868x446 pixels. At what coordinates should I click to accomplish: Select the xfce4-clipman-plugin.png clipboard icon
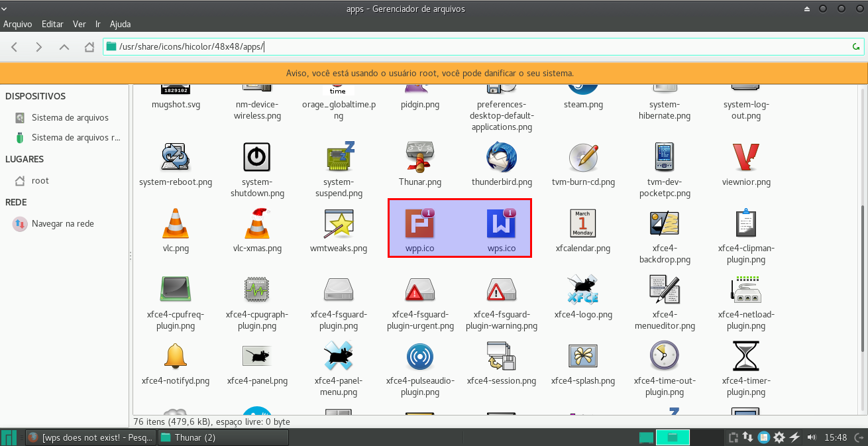[746, 223]
